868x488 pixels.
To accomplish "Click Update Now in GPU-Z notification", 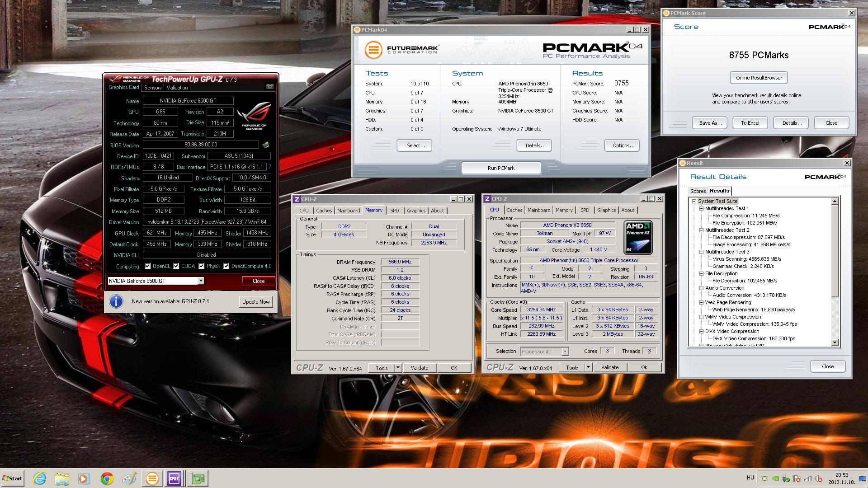I will [256, 302].
